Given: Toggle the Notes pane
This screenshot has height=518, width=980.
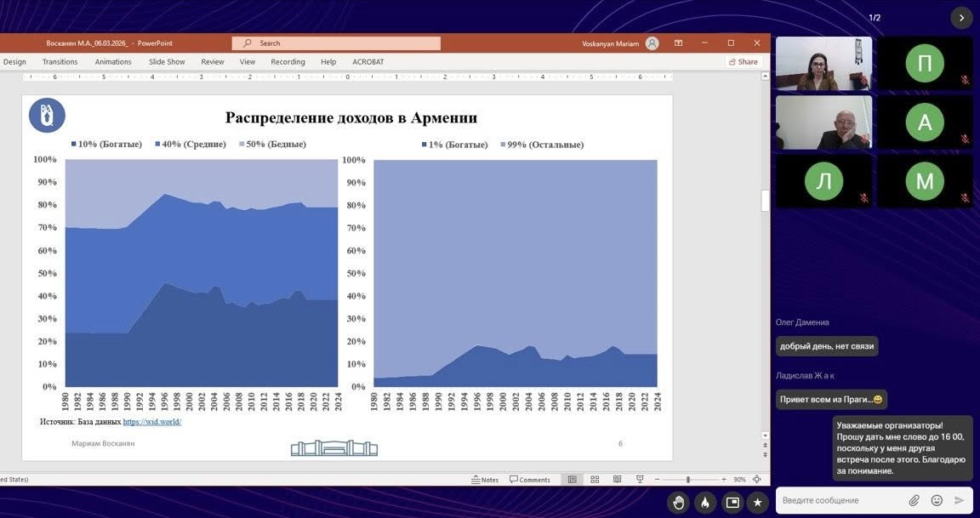Looking at the screenshot, I should (485, 480).
